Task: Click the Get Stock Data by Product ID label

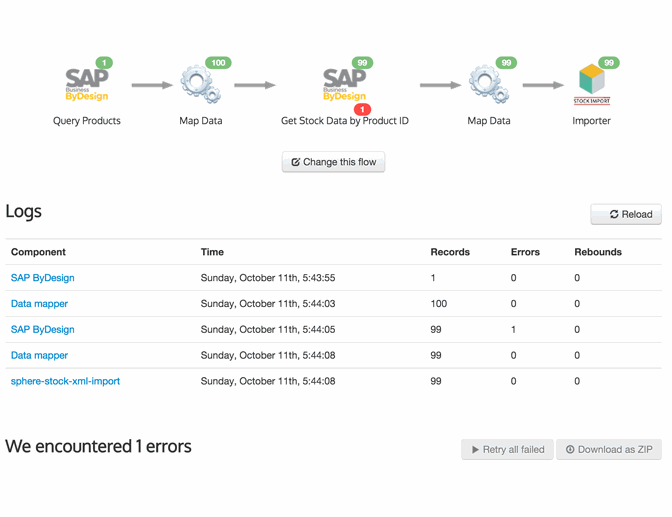Action: pyautogui.click(x=345, y=121)
